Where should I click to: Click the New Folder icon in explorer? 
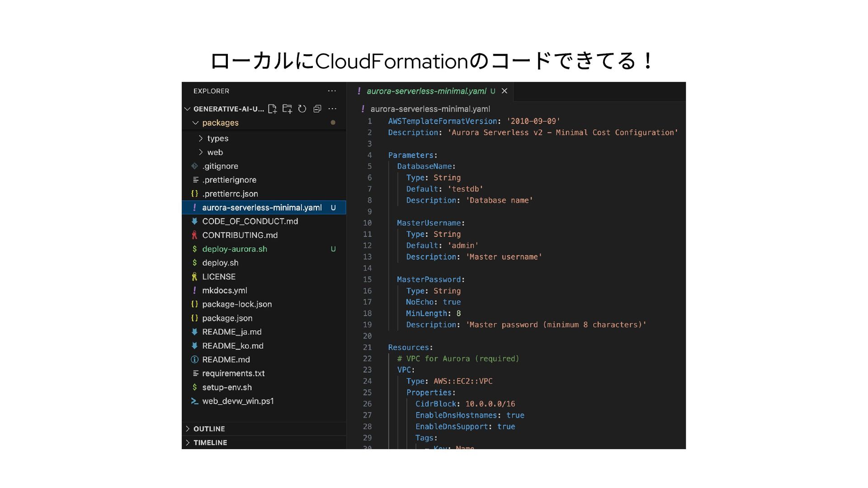click(287, 109)
